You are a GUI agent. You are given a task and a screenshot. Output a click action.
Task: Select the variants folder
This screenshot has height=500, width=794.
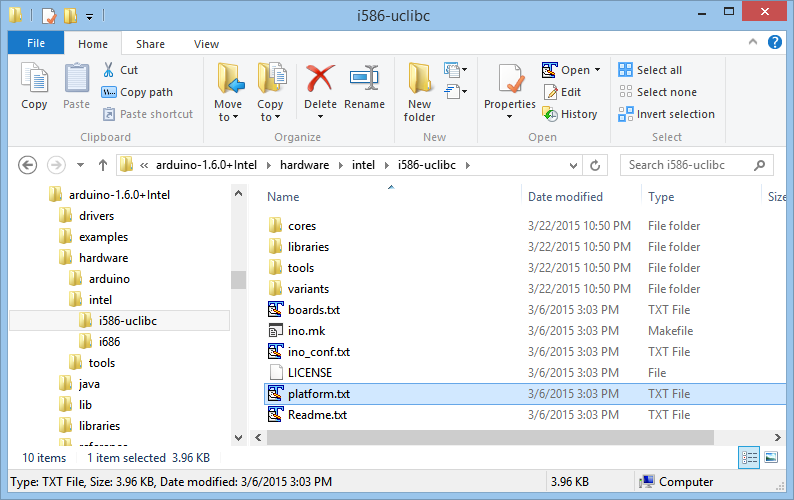click(x=308, y=289)
